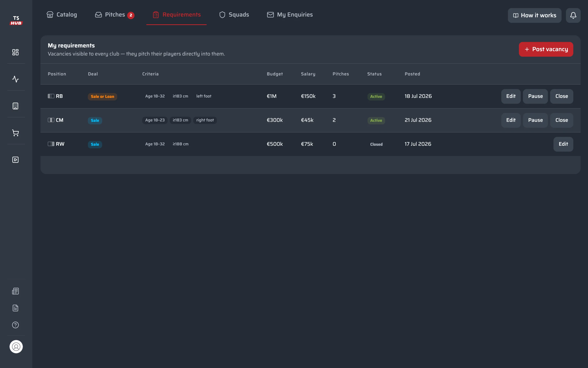
Task: Click the Pitches badge showing 2
Action: [131, 15]
